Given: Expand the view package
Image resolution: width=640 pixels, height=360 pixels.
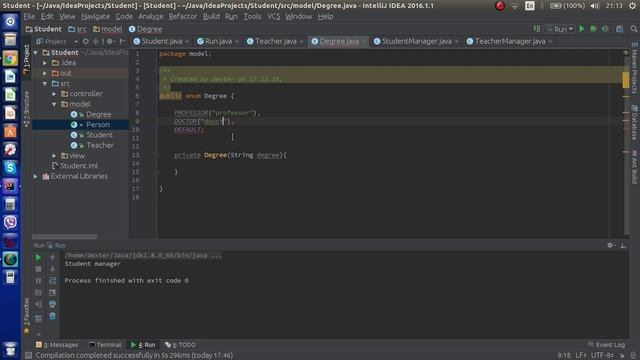Looking at the screenshot, I should pos(54,156).
